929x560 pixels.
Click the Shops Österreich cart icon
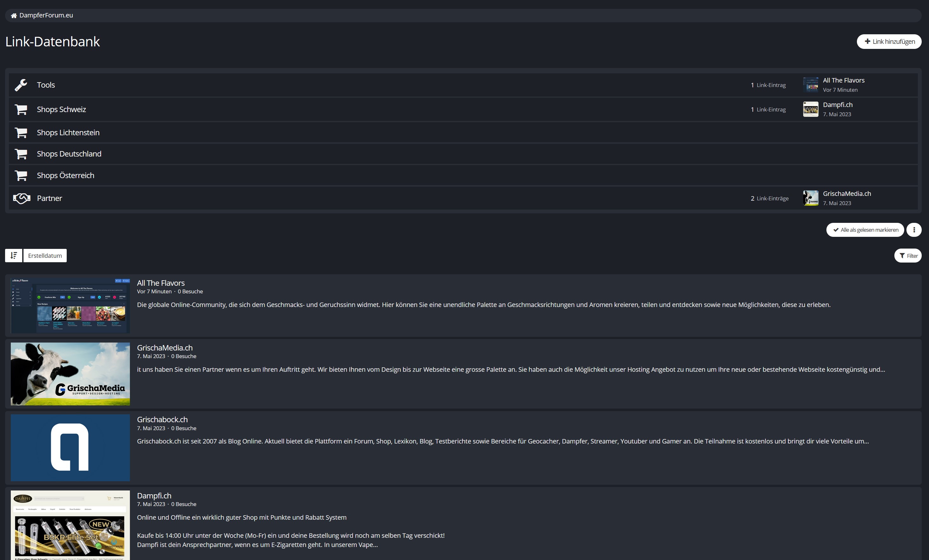pyautogui.click(x=21, y=176)
